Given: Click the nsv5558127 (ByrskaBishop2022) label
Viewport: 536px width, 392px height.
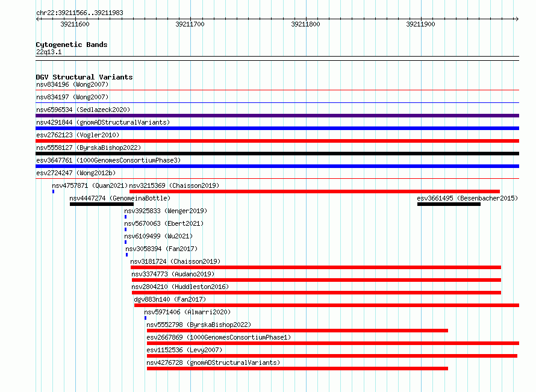Looking at the screenshot, I should (x=89, y=148).
